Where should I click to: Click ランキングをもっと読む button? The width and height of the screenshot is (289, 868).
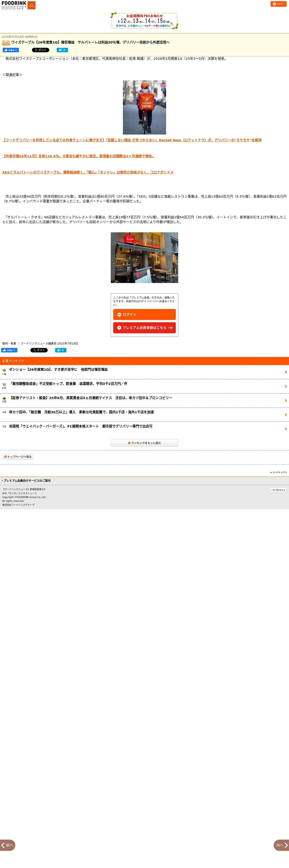[144, 443]
